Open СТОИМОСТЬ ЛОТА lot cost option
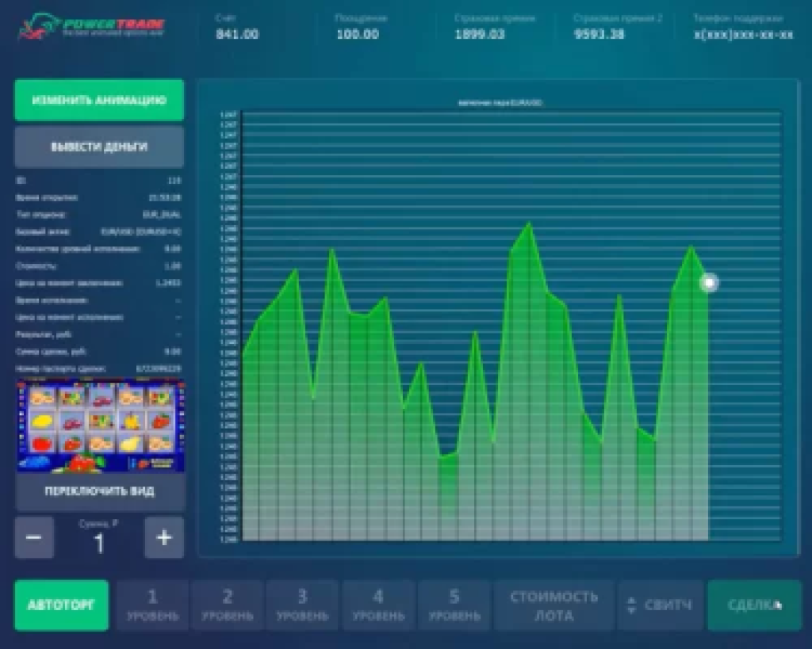The height and width of the screenshot is (649, 812). click(x=553, y=605)
